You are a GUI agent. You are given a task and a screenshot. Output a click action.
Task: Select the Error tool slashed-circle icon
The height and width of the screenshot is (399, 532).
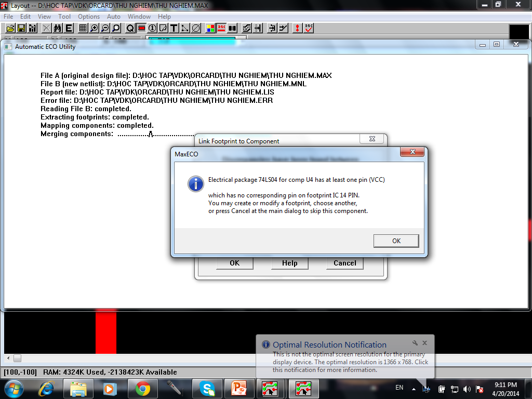(196, 28)
